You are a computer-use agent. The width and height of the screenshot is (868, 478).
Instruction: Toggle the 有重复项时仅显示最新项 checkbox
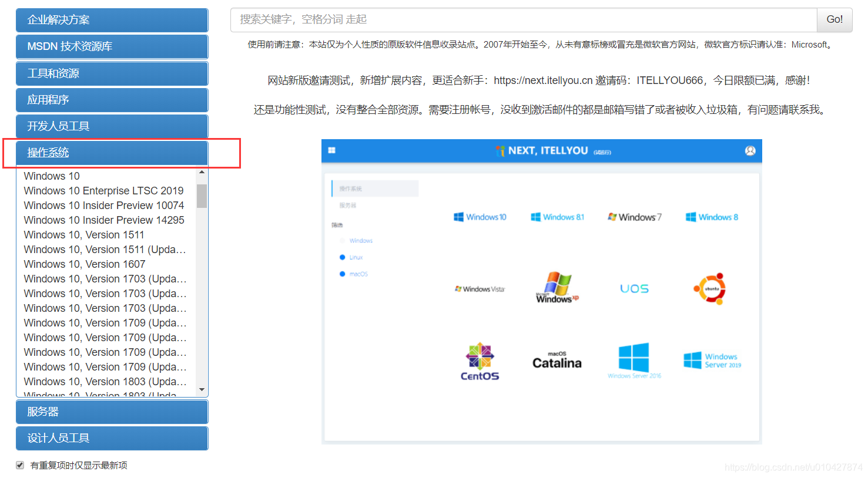click(x=20, y=465)
